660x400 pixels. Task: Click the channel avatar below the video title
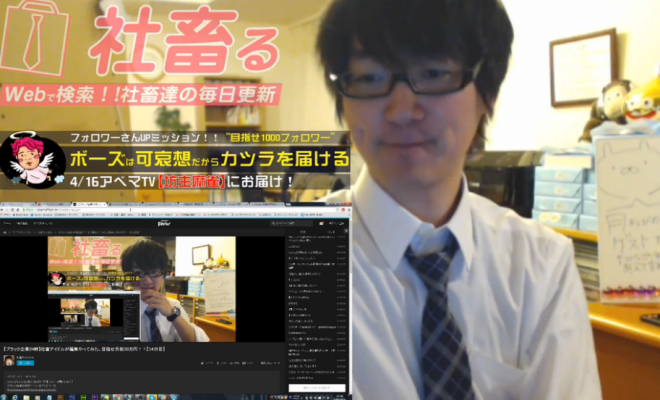click(8, 360)
